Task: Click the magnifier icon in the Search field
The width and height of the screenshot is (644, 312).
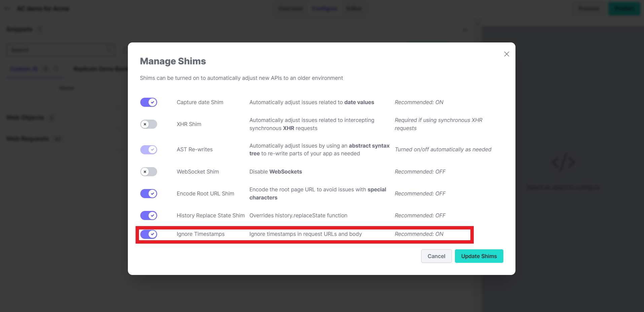Action: pos(108,50)
